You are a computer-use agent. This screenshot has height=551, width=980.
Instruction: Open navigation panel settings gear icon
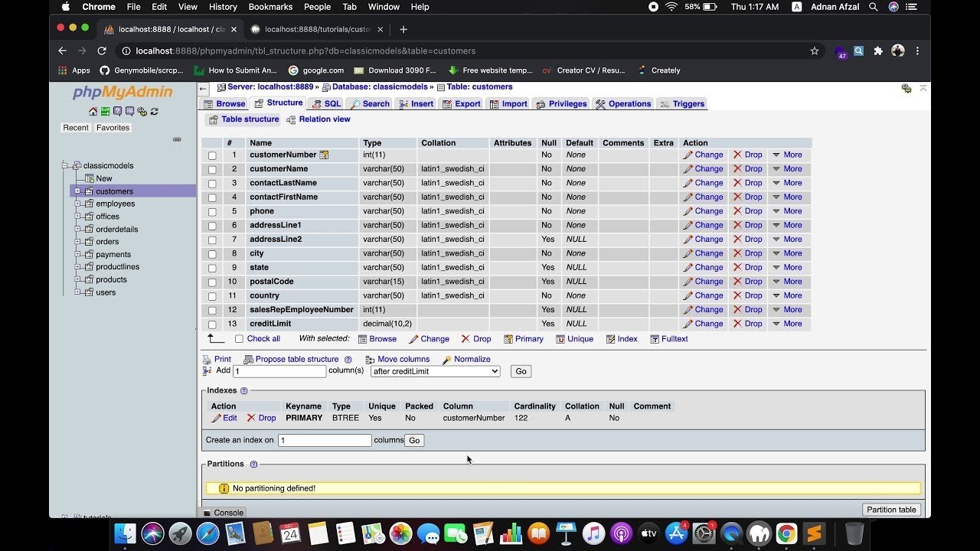click(142, 111)
